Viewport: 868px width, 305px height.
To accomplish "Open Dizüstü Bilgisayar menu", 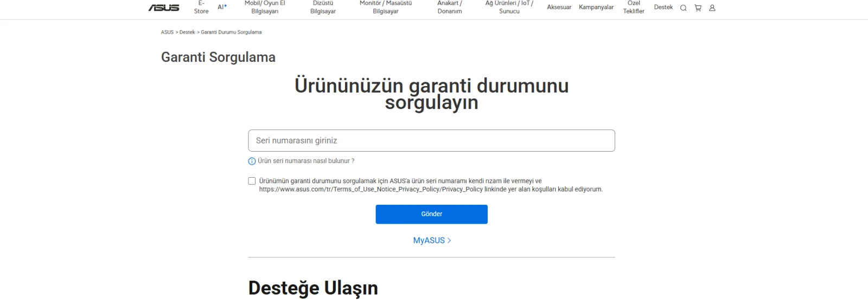I will point(323,7).
